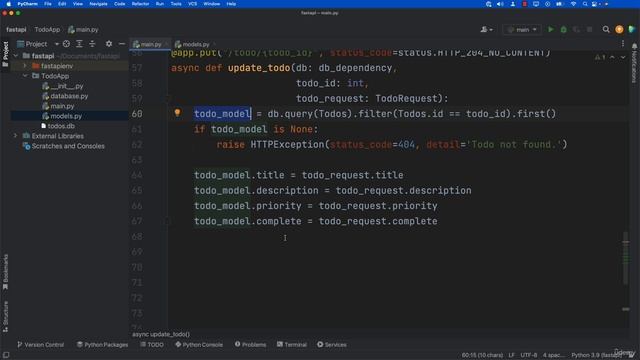The width and height of the screenshot is (640, 360).
Task: Click the stop run icon in toolbar
Action: 589,29
